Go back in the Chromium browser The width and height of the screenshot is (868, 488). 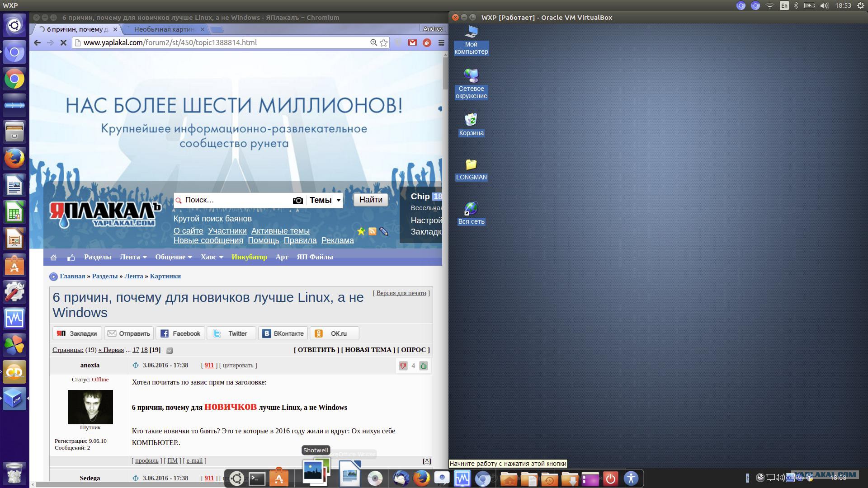(x=37, y=42)
